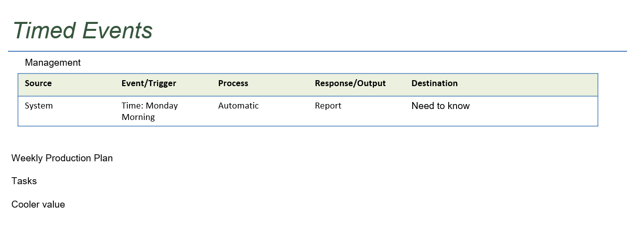This screenshot has width=644, height=228.
Task: Click the blue horizontal rule under the title
Action: 317,51
